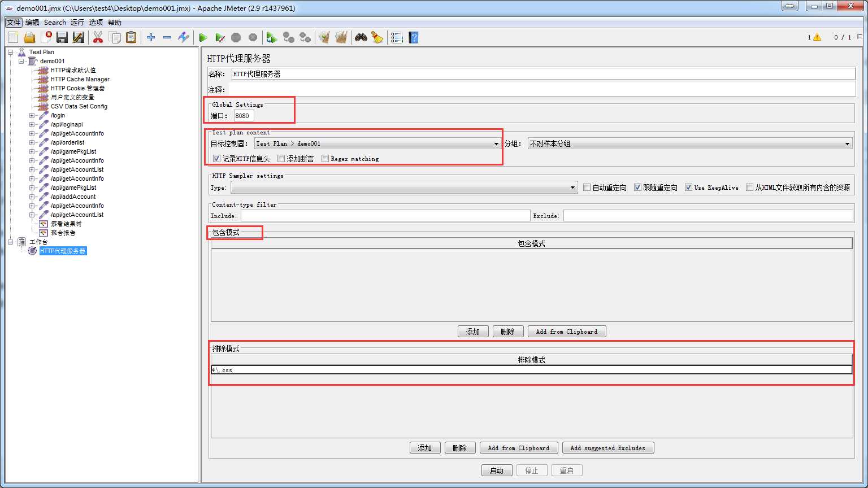Open the 文件 menu

pyautogui.click(x=14, y=23)
